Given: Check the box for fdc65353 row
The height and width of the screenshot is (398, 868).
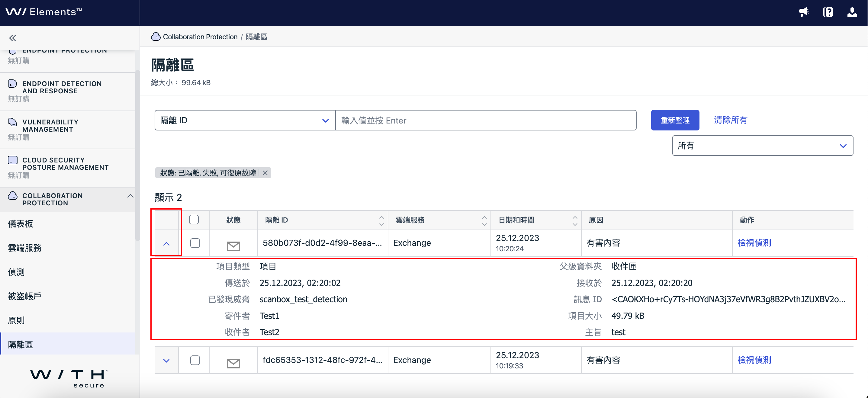Looking at the screenshot, I should [195, 360].
